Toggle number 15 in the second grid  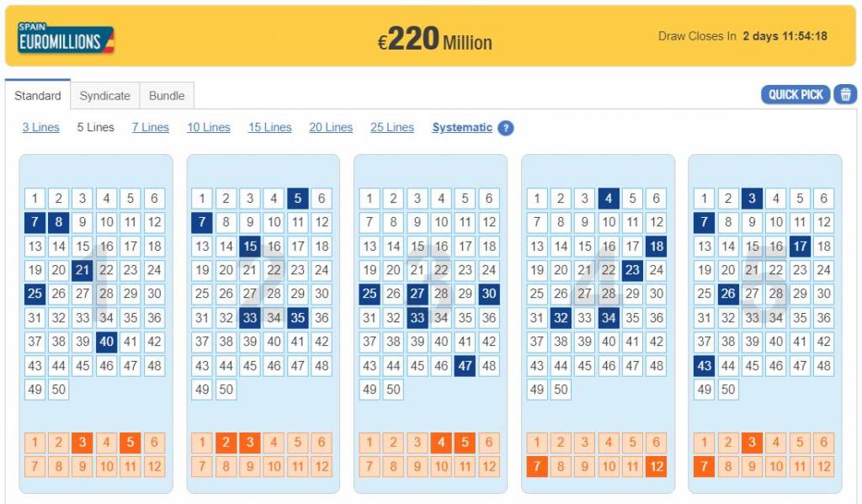[250, 247]
